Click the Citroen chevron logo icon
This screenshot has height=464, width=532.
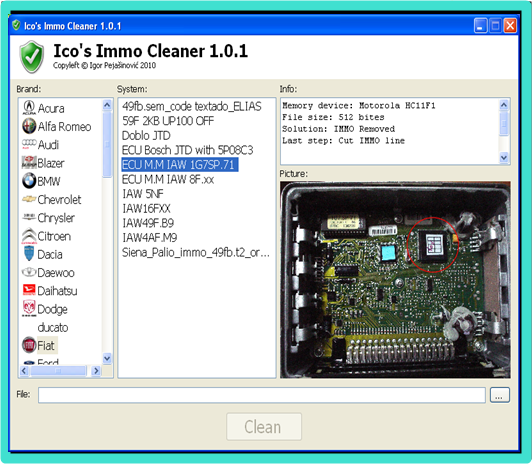coord(29,236)
